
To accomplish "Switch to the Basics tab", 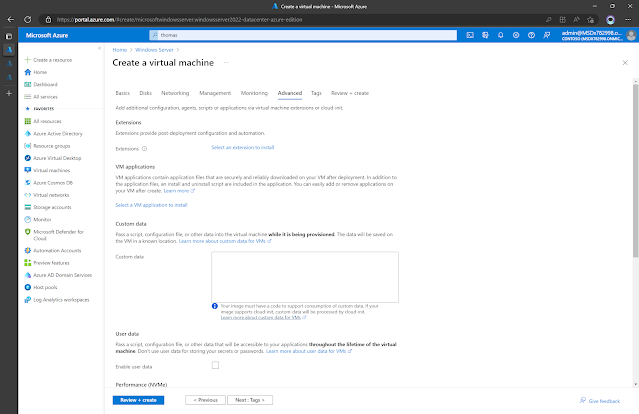I will (x=123, y=93).
